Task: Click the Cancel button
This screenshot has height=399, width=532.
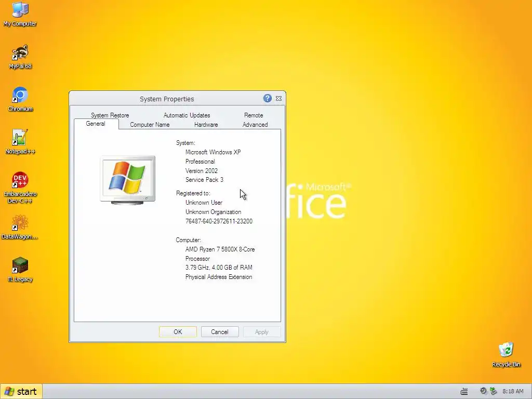Action: coord(220,332)
